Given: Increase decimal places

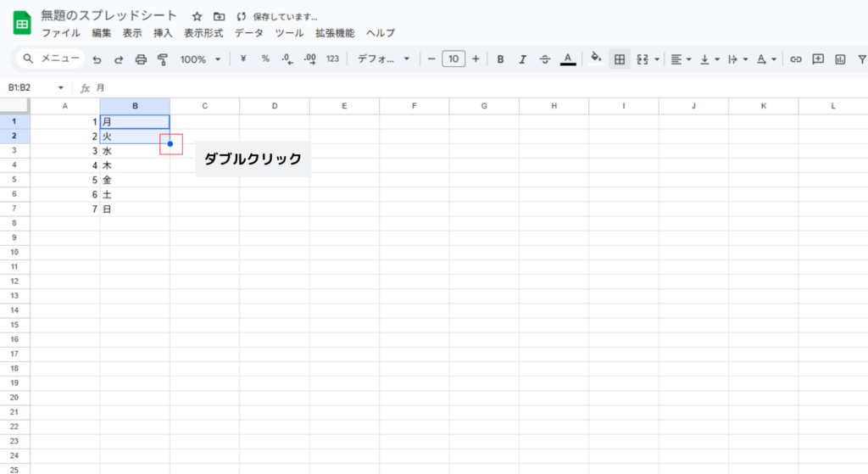Looking at the screenshot, I should coord(310,59).
